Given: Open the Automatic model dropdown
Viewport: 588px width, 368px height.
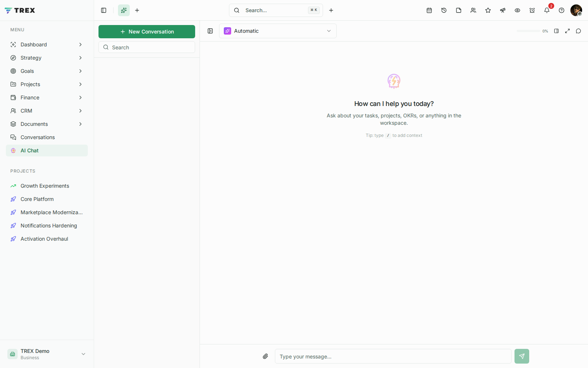Looking at the screenshot, I should coord(278,31).
